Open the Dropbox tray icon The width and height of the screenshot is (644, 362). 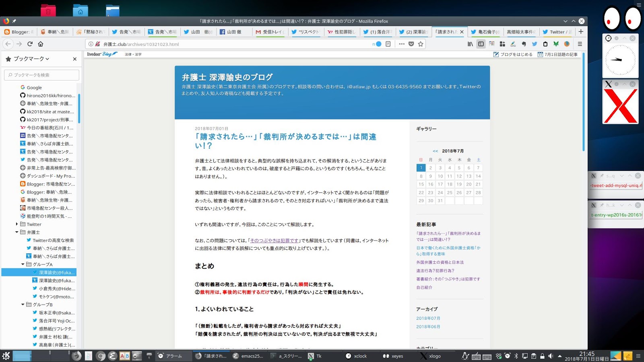(499, 356)
